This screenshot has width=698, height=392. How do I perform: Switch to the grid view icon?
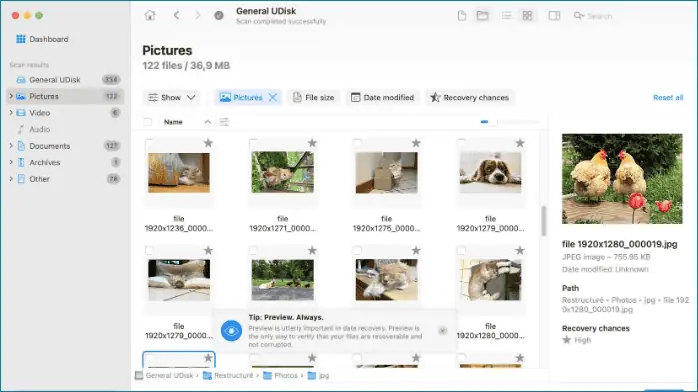[x=527, y=16]
